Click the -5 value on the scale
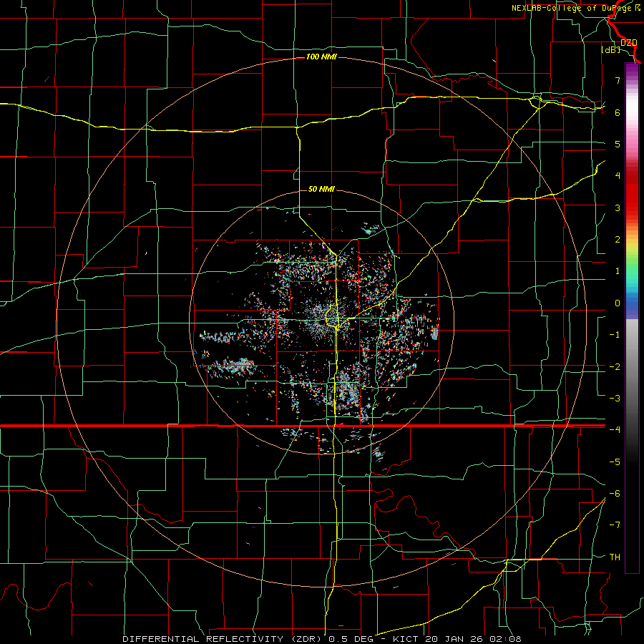The image size is (644, 644). point(615,462)
